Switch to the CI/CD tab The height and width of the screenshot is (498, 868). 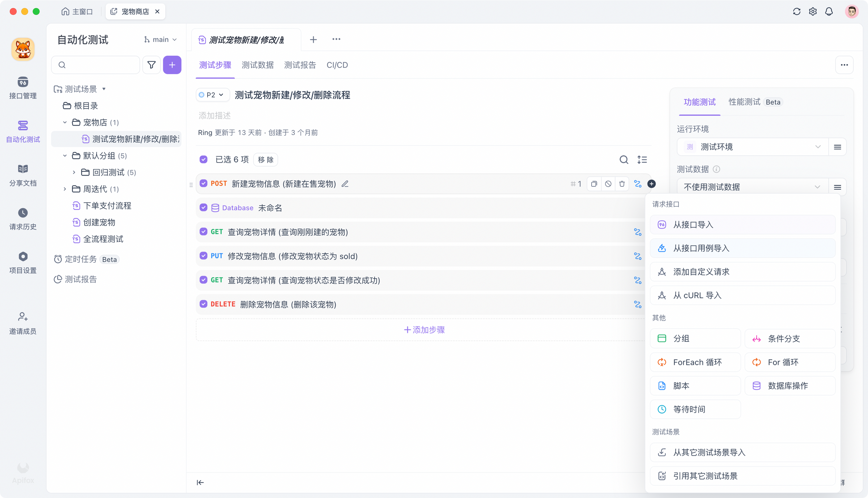pos(337,65)
